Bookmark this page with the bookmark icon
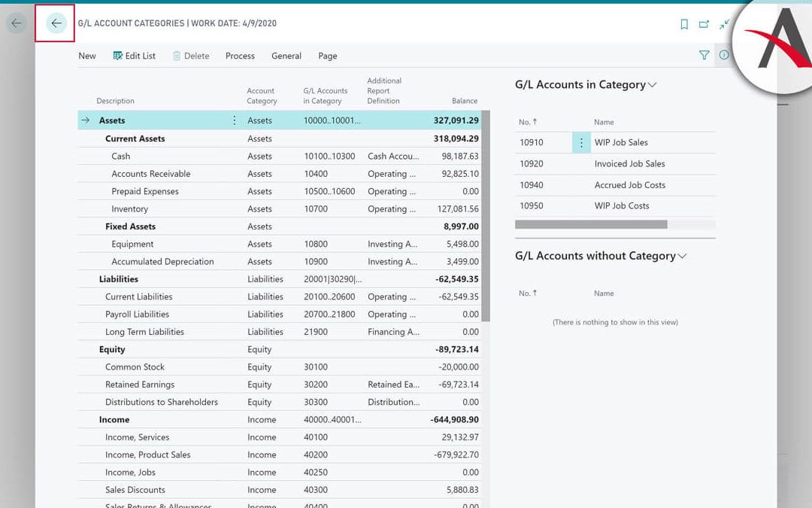This screenshot has height=508, width=812. (684, 24)
